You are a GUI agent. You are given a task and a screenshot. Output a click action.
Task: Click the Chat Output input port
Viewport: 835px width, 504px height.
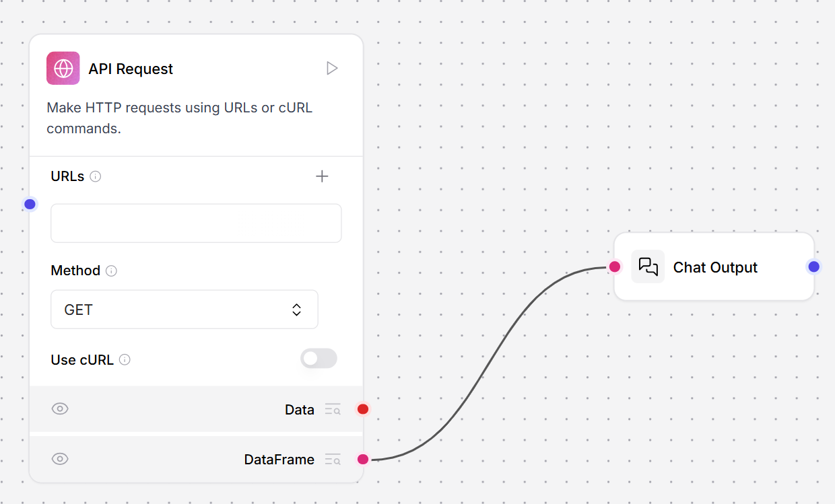click(x=615, y=266)
